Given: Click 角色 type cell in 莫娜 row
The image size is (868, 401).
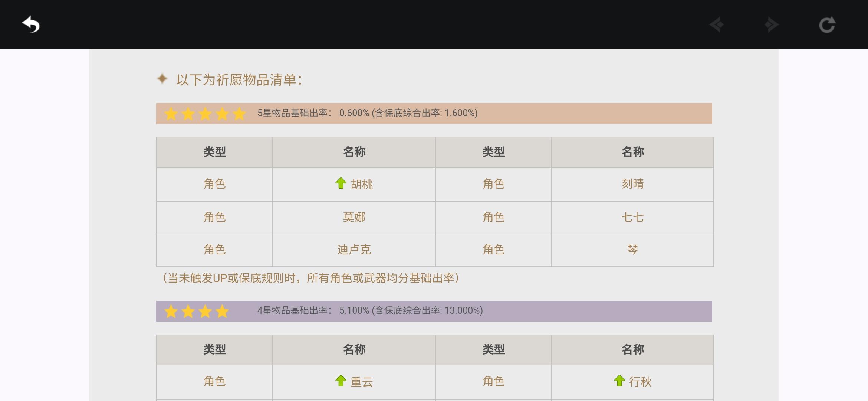Looking at the screenshot, I should click(214, 217).
